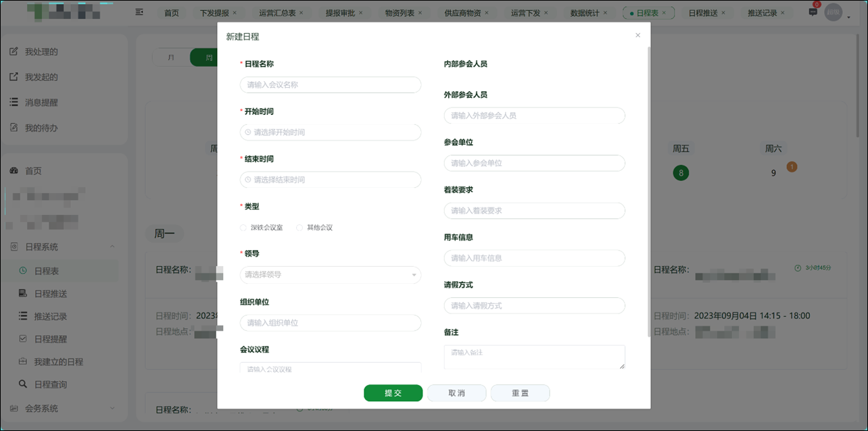
Task: Click the sidebar collapse hamburger icon
Action: tap(139, 11)
